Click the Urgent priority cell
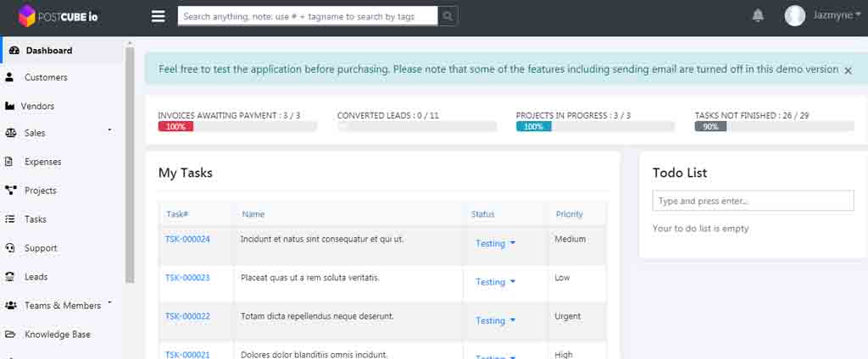 tap(568, 317)
